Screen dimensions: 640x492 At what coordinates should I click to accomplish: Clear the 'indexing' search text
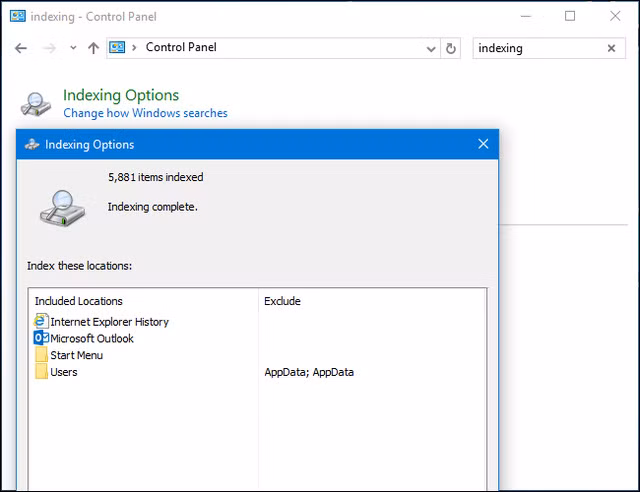[x=611, y=48]
